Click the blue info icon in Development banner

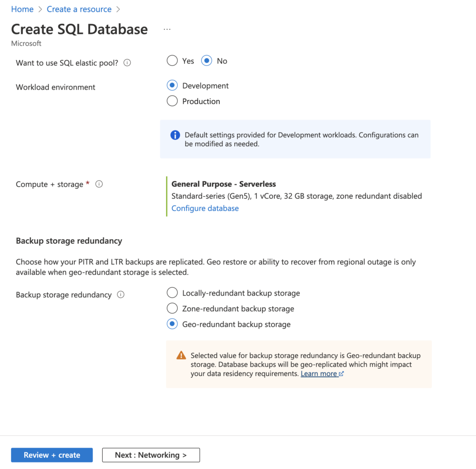click(x=175, y=135)
